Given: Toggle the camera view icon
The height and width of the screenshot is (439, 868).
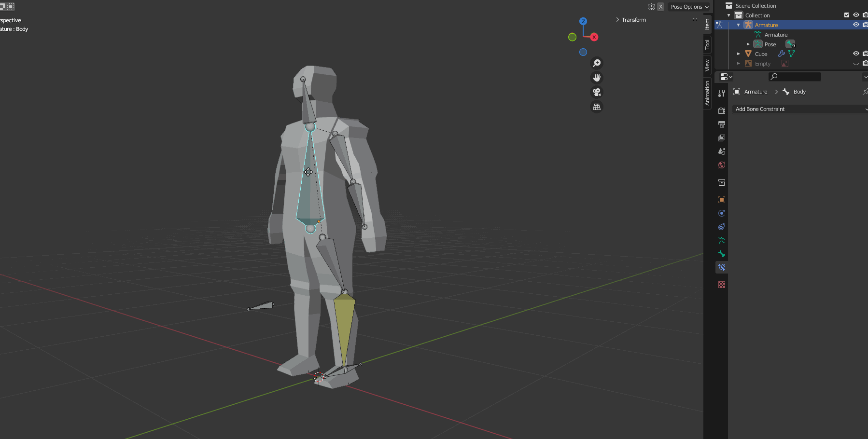Looking at the screenshot, I should pyautogui.click(x=597, y=92).
